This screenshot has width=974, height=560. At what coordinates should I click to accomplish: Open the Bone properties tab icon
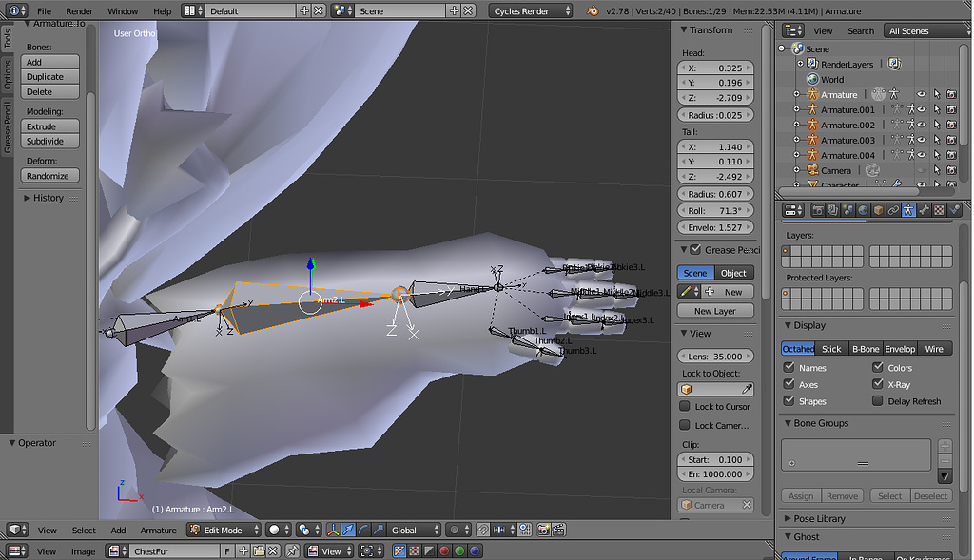coord(924,210)
